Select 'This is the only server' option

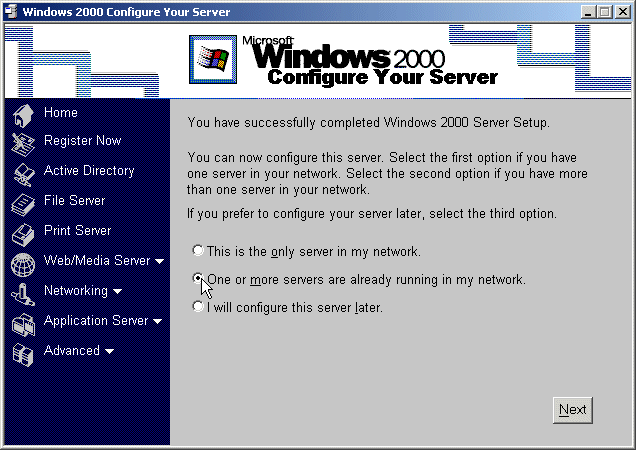click(198, 251)
